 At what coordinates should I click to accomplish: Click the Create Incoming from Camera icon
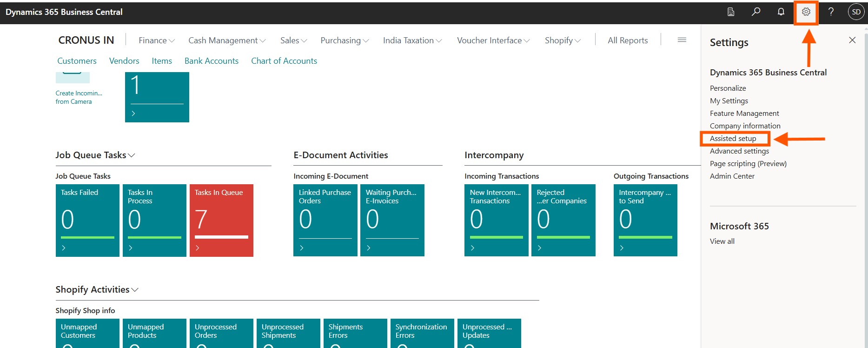click(73, 78)
